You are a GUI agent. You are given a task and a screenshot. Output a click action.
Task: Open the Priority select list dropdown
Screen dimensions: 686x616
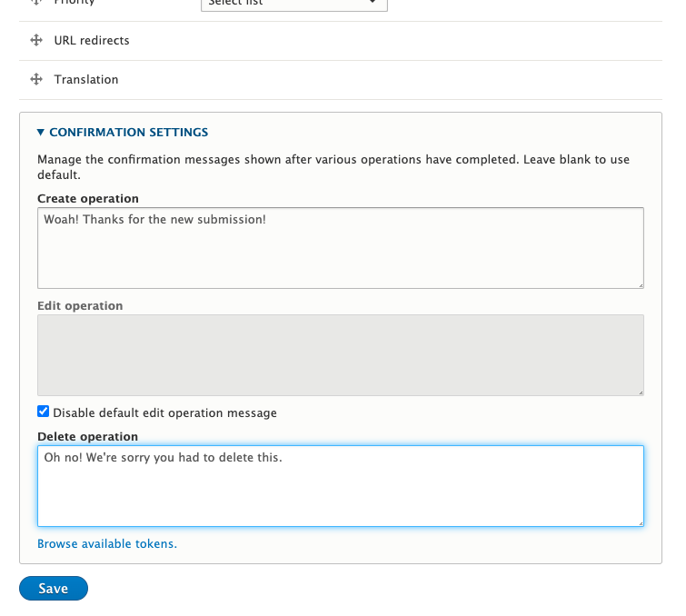tap(293, 4)
